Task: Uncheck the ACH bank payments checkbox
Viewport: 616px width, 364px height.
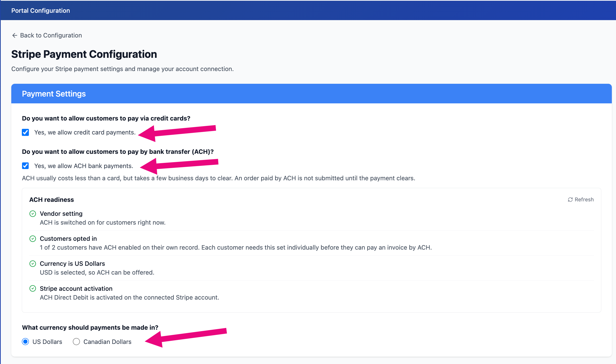Action: [25, 166]
